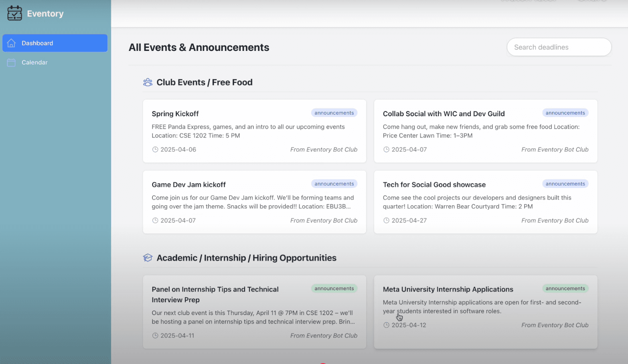This screenshot has height=364, width=628.
Task: Click the From Eventory Bot Club link
Action: [324, 149]
